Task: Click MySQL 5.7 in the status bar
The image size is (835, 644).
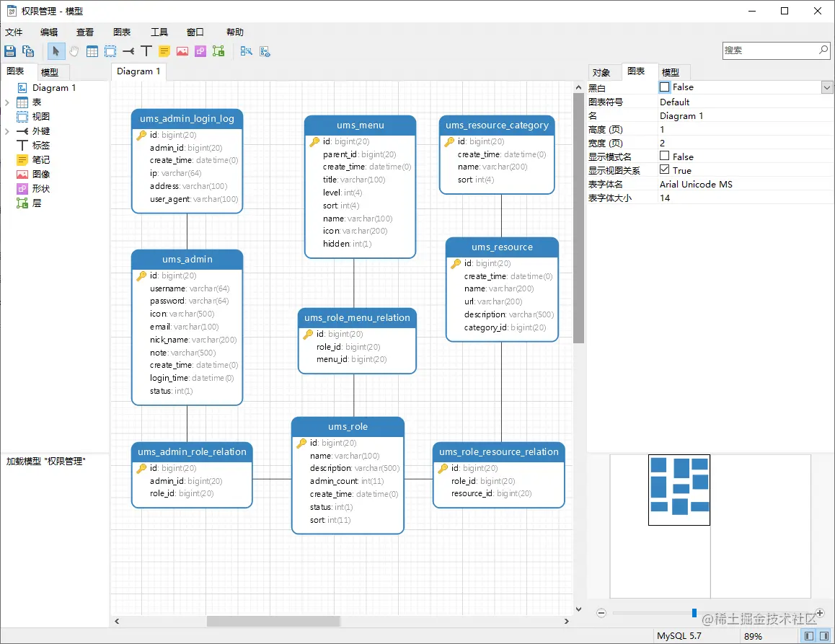Action: [x=679, y=636]
